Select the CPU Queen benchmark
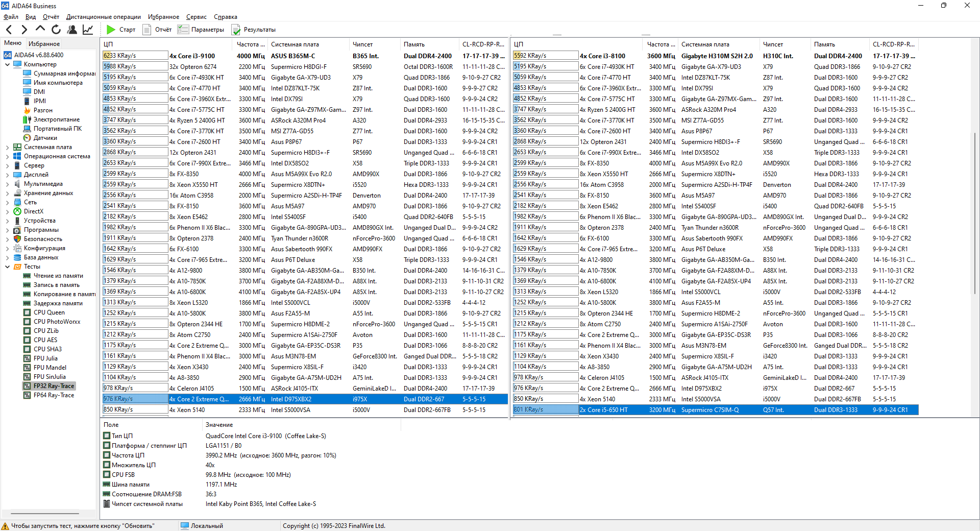 point(44,312)
